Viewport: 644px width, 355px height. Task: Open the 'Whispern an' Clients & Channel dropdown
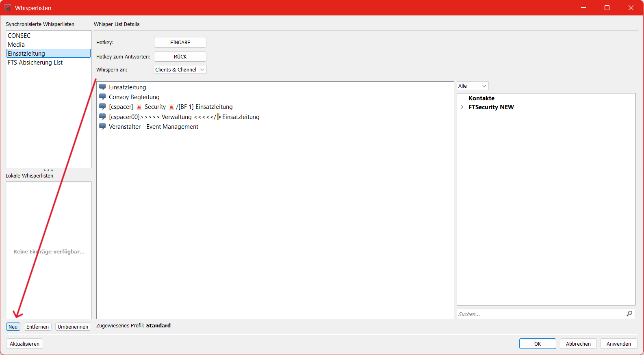pyautogui.click(x=180, y=69)
